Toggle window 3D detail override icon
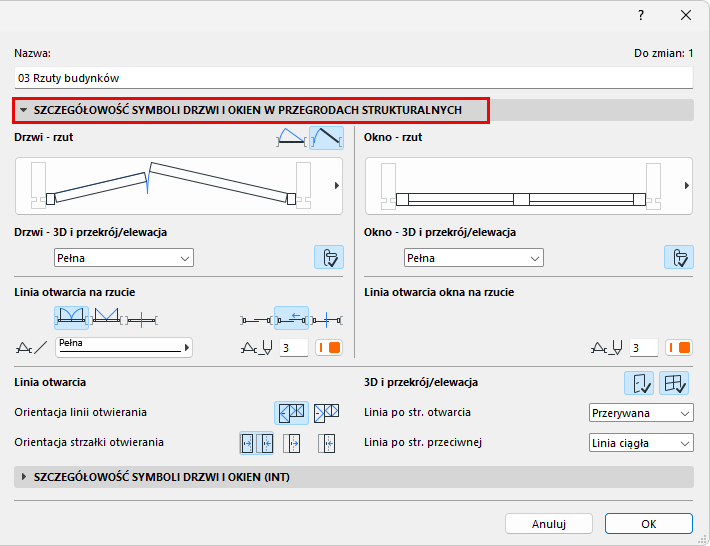The width and height of the screenshot is (710, 546). point(679,258)
